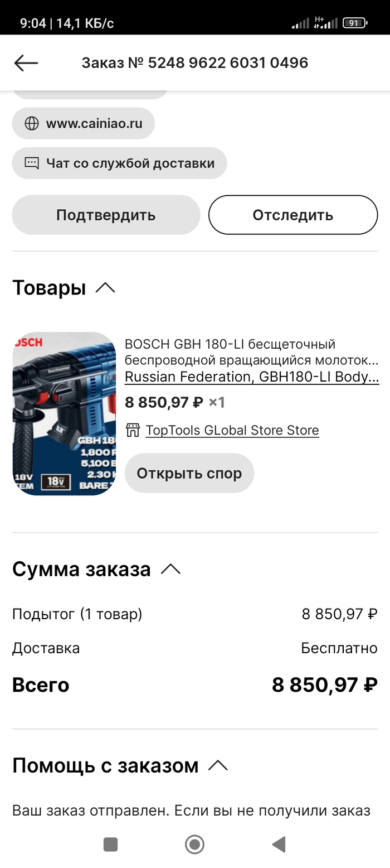Tap the BOSCH GBH 180-LI product title
The width and height of the screenshot is (390, 868).
click(x=251, y=352)
